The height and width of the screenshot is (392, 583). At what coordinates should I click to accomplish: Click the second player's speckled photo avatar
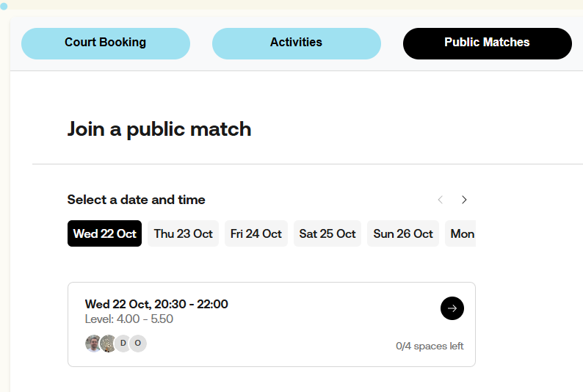point(108,343)
